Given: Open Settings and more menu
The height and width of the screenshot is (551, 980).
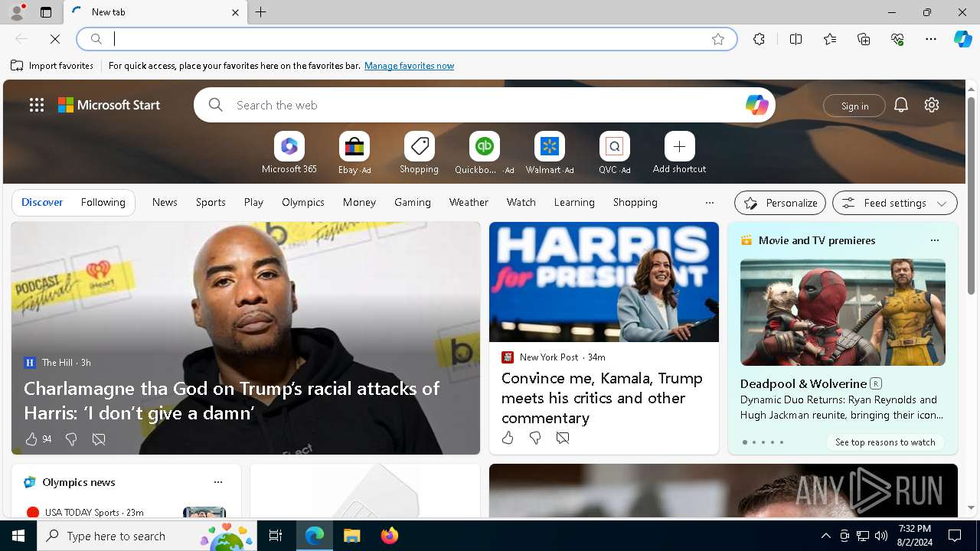Looking at the screenshot, I should (x=931, y=39).
